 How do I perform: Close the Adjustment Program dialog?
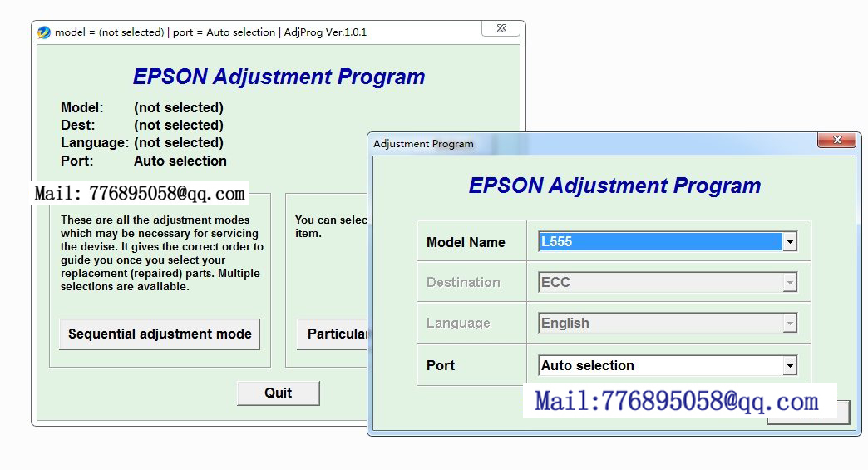tap(837, 140)
